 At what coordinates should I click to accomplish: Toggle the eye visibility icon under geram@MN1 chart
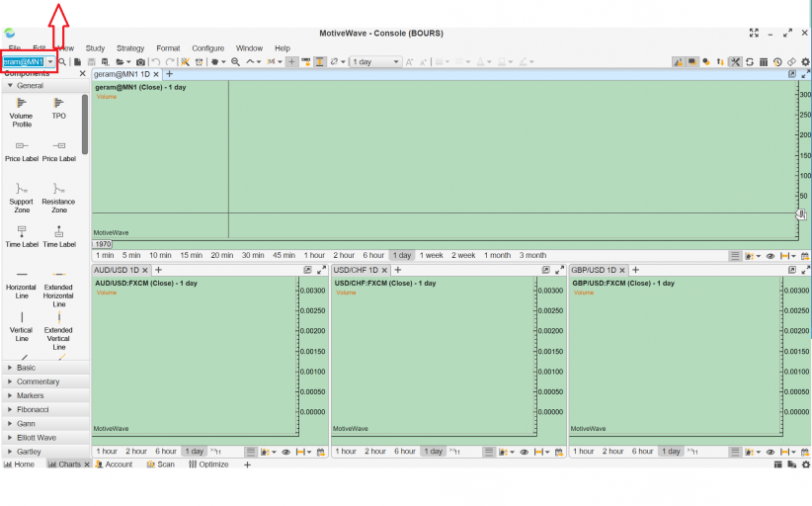tap(771, 256)
